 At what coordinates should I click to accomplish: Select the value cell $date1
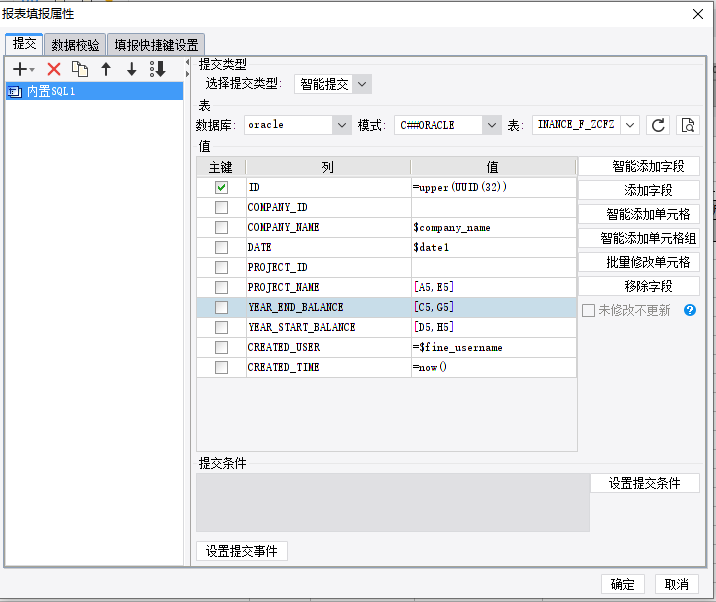point(494,248)
